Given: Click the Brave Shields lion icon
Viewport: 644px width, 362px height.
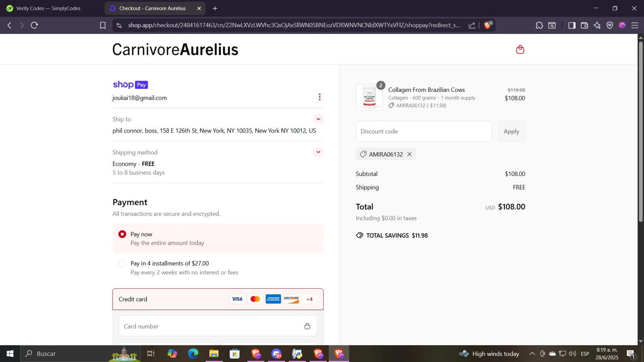Looking at the screenshot, I should click(488, 25).
